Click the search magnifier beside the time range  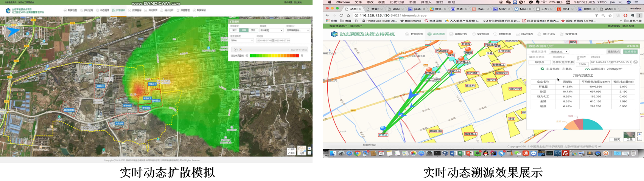pyautogui.click(x=635, y=62)
